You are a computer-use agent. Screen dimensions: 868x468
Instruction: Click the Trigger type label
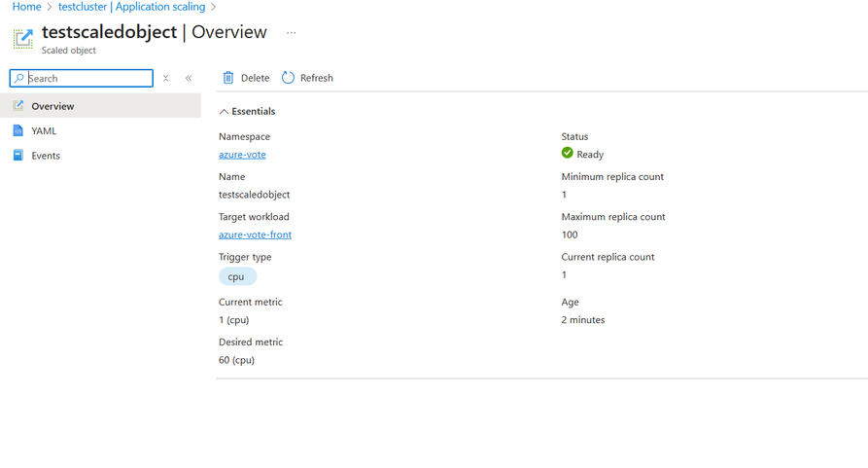[245, 257]
